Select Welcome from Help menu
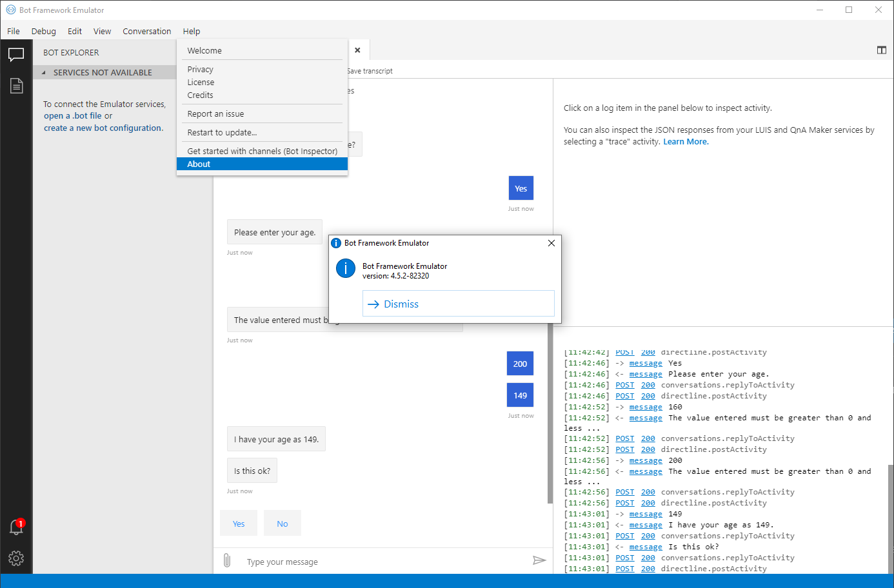The image size is (894, 588). coord(262,50)
